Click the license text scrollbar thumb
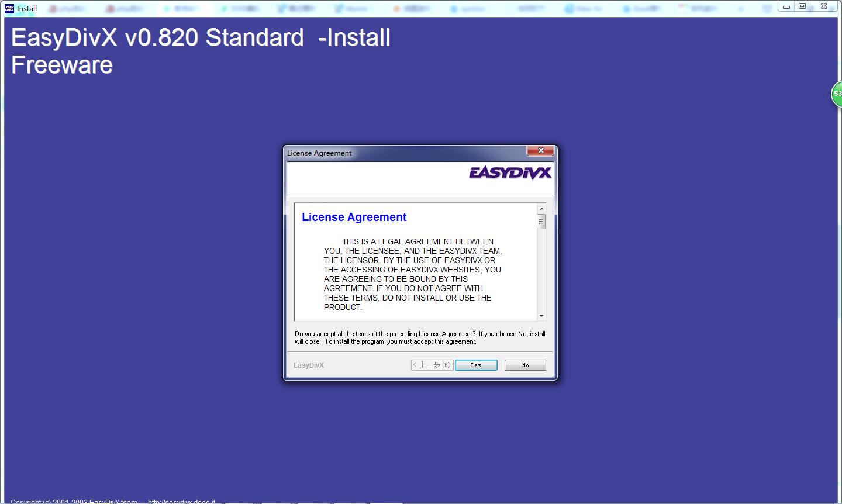Image resolution: width=842 pixels, height=504 pixels. tap(541, 222)
